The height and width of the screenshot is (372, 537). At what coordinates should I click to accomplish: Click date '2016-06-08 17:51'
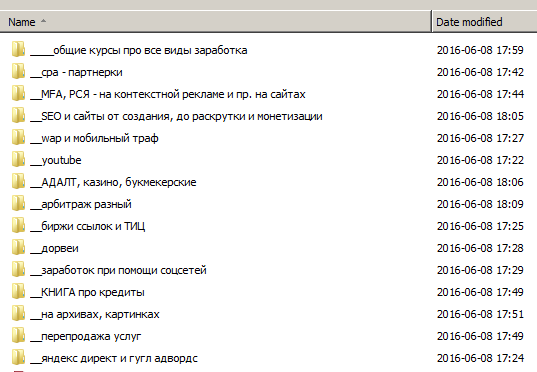[480, 314]
